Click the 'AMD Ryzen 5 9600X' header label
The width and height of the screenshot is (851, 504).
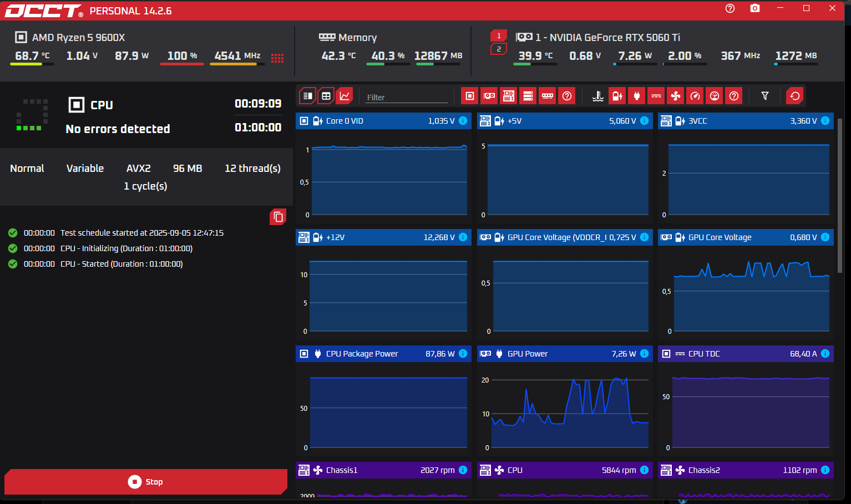[78, 37]
